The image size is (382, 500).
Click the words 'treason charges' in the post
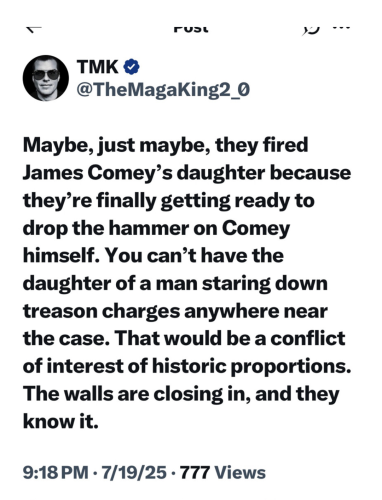[102, 311]
